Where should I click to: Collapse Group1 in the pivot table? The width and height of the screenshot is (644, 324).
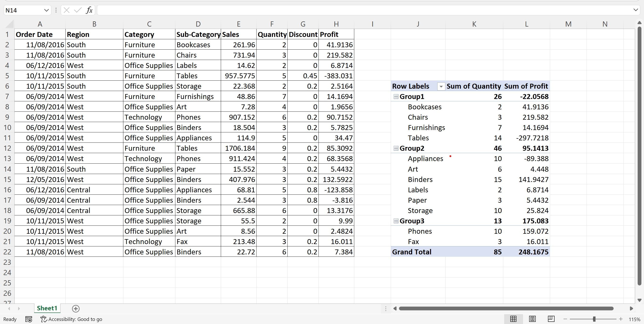coord(396,96)
